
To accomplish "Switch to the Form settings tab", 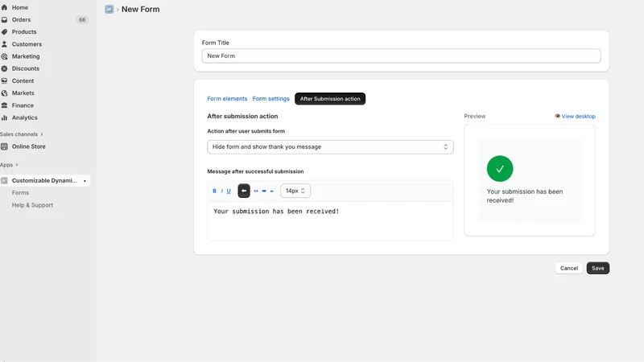I will 270,99.
